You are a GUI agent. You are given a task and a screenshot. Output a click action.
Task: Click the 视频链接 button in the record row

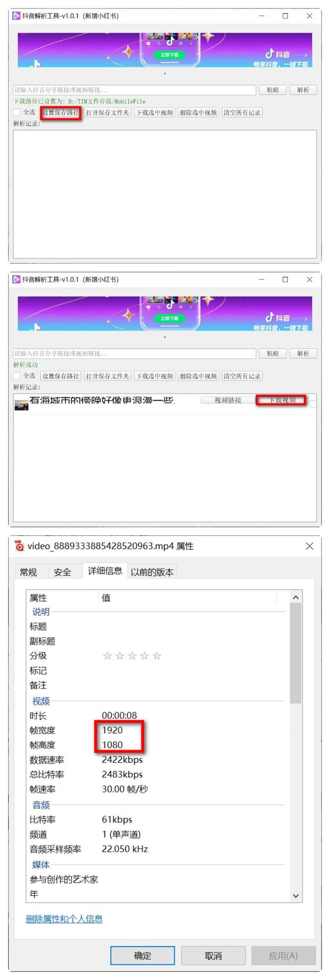click(x=227, y=400)
